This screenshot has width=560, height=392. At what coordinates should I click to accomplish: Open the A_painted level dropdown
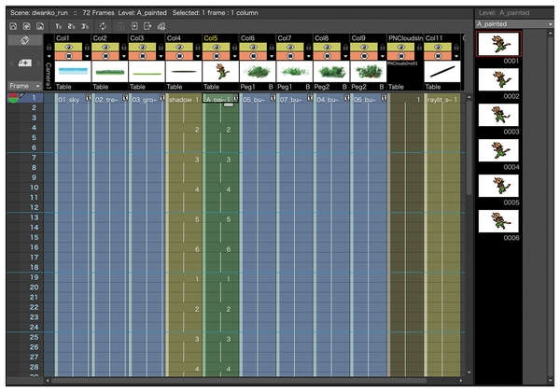click(514, 24)
